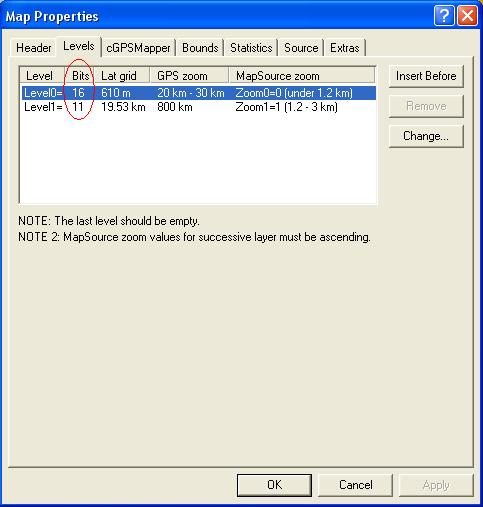Viewport: 483px width, 507px height.
Task: Select the Levels tab
Action: coord(79,46)
